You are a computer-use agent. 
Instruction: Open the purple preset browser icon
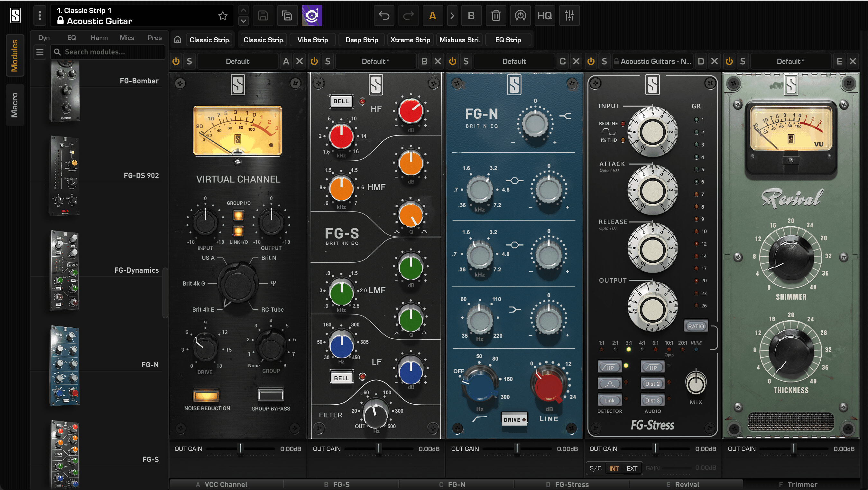(312, 15)
